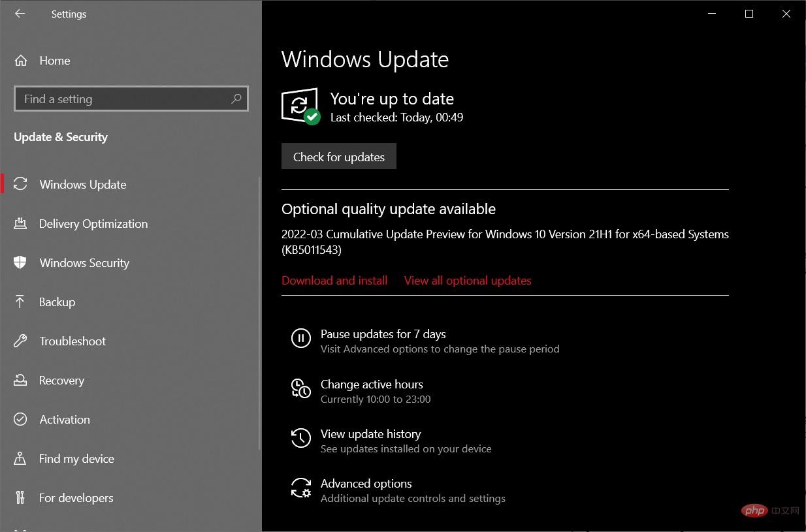The height and width of the screenshot is (532, 806).
Task: Click Download and install link
Action: click(334, 281)
